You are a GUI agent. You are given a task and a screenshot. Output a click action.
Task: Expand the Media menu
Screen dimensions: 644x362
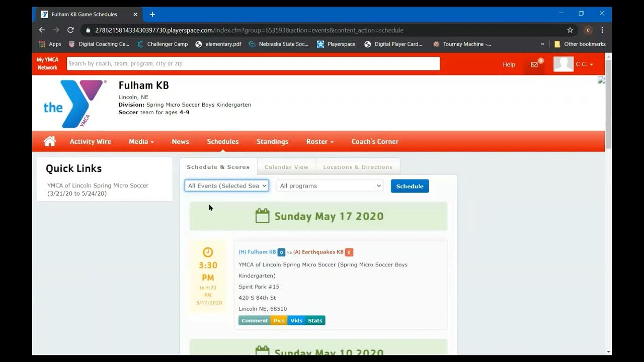[x=141, y=141]
